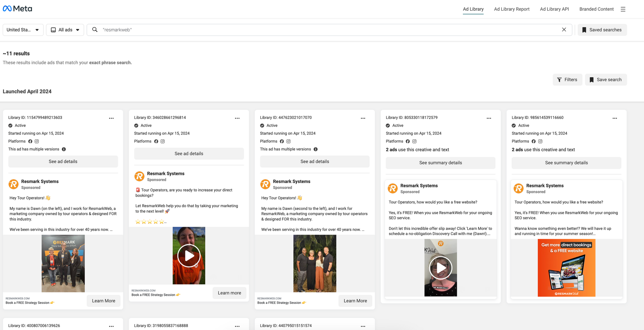Image resolution: width=644 pixels, height=330 pixels.
Task: Click the Meta logo
Action: coord(17,9)
